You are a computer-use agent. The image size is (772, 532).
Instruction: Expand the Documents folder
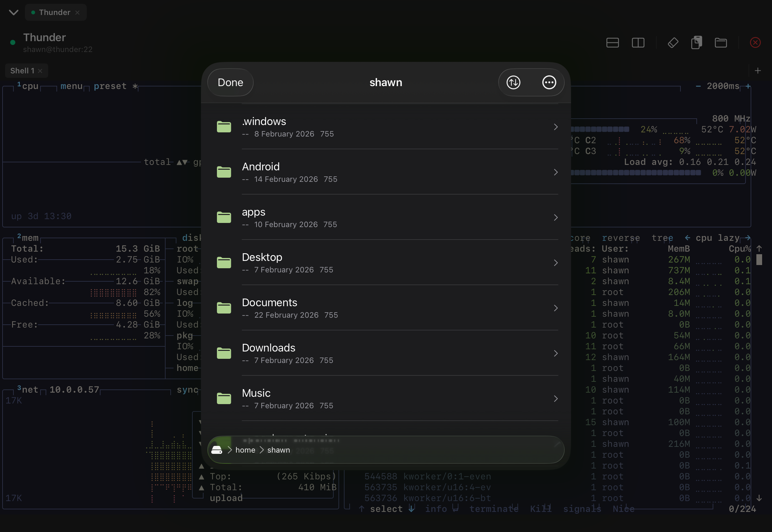[x=555, y=308]
